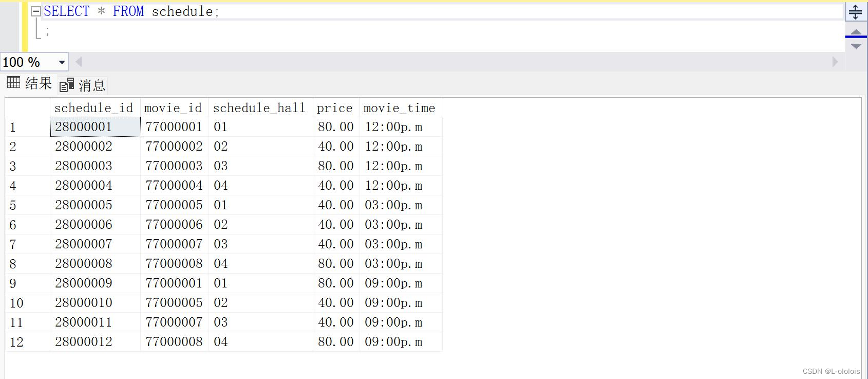Image resolution: width=868 pixels, height=379 pixels.
Task: Click movie_id 77000006 in row 6
Action: click(175, 225)
